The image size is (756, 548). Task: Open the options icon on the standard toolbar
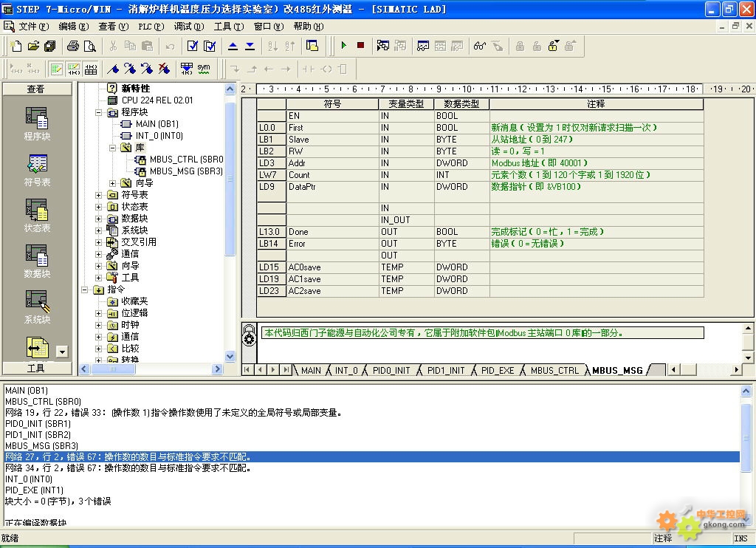(x=312, y=46)
